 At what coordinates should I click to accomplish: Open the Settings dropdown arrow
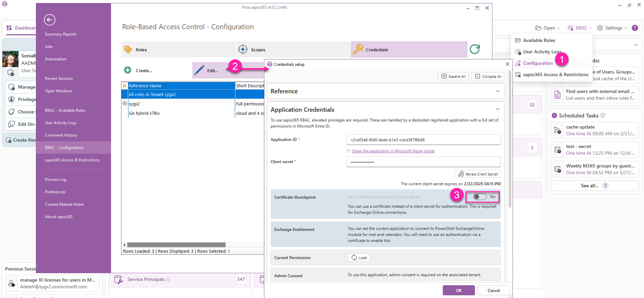626,28
